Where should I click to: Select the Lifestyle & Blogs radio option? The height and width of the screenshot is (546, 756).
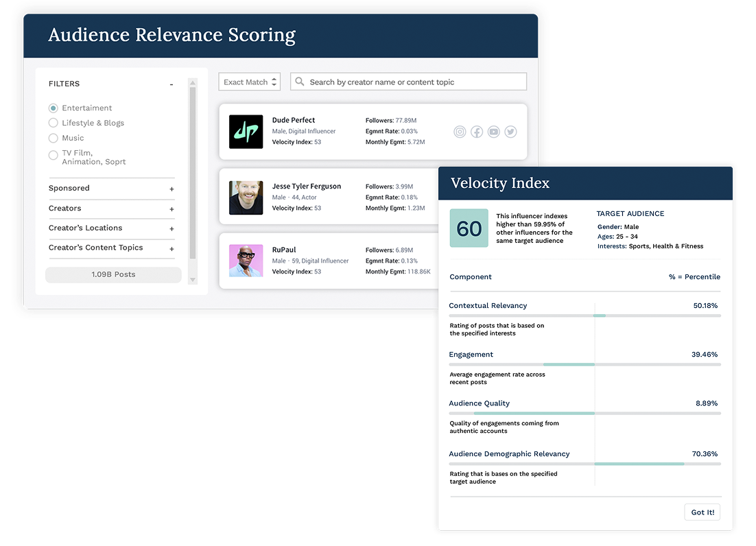point(53,123)
